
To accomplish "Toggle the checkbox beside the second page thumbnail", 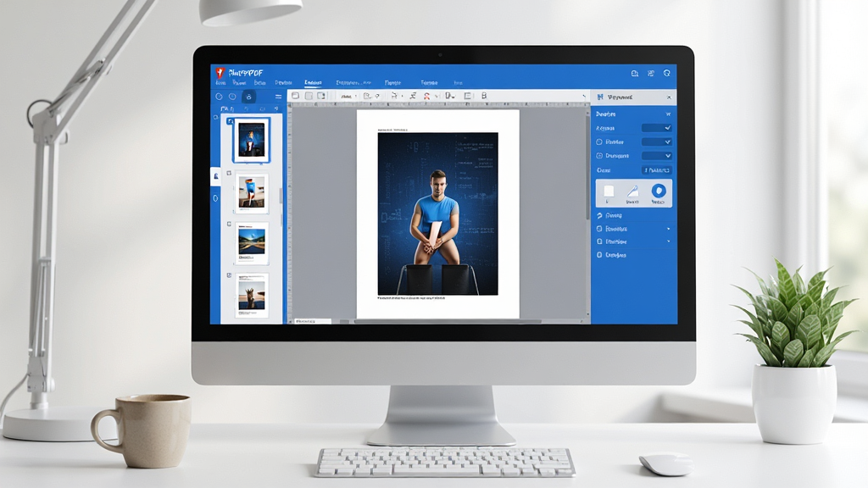I will point(229,173).
